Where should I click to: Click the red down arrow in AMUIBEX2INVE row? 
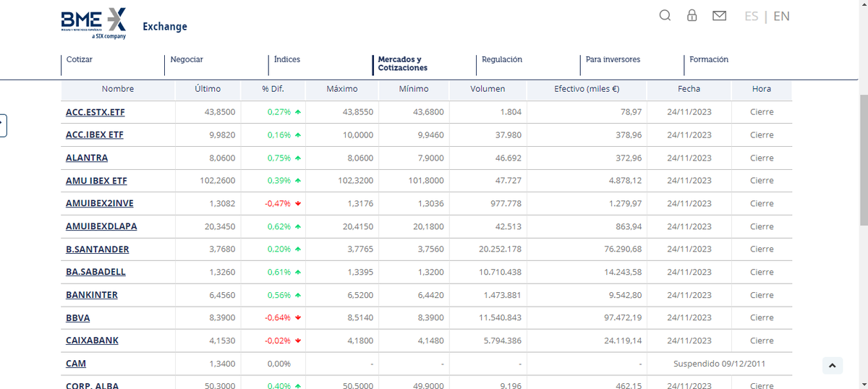pyautogui.click(x=298, y=204)
